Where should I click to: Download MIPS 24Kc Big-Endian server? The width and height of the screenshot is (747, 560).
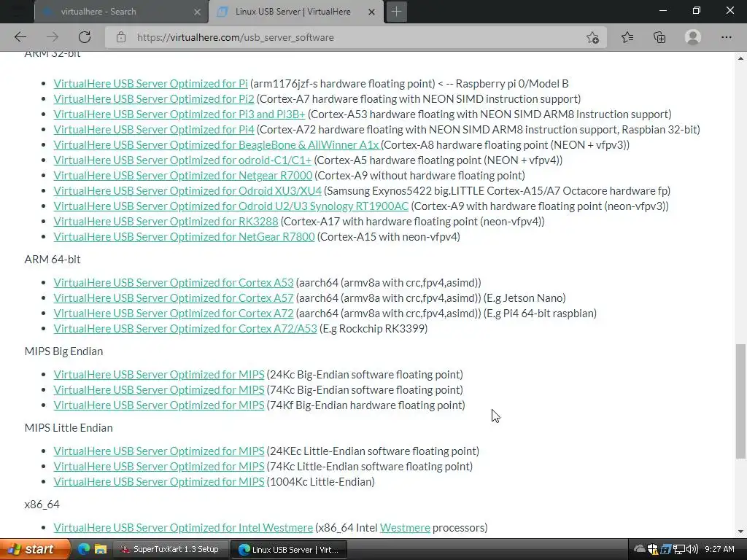[158, 374]
